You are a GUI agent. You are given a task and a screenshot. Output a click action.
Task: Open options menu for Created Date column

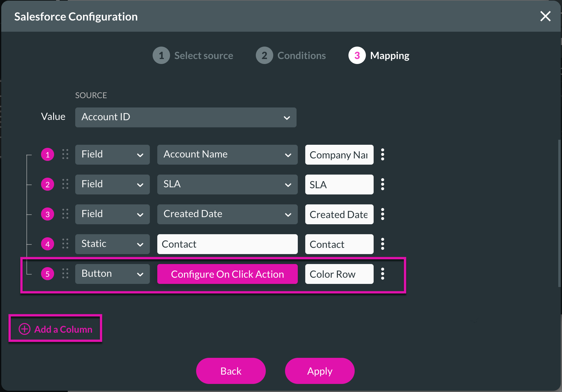click(x=383, y=214)
